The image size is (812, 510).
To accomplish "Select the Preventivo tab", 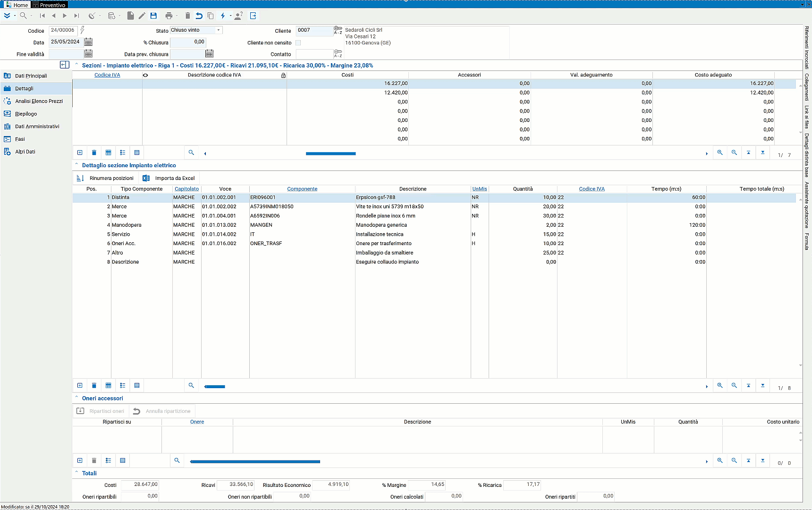I will tap(49, 5).
